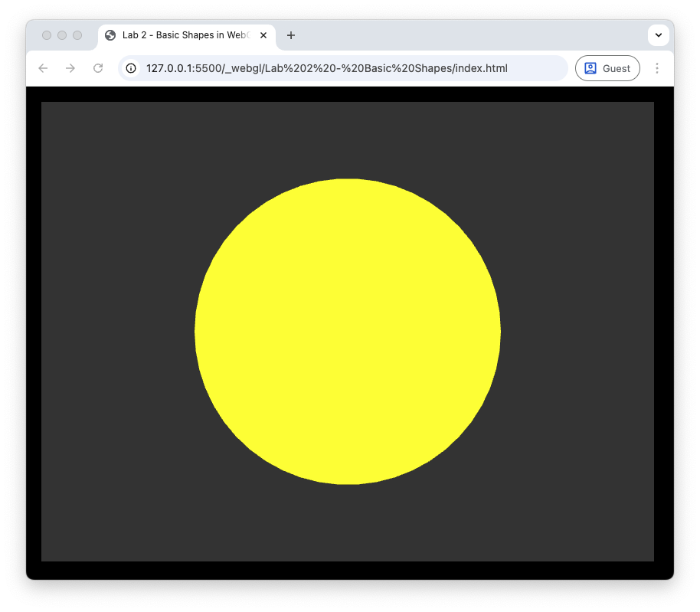Click dark gray canvas left of the circle
Image resolution: width=700 pixels, height=612 pixels.
[115, 332]
